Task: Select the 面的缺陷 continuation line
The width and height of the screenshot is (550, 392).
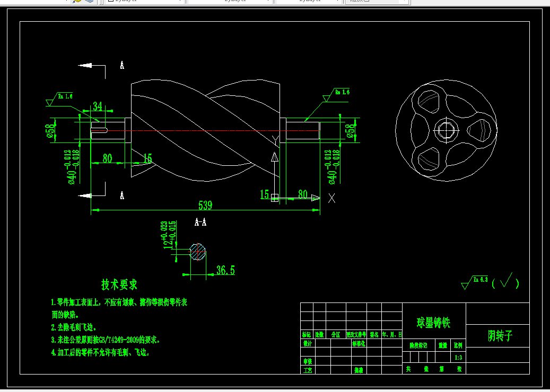Action: point(65,315)
